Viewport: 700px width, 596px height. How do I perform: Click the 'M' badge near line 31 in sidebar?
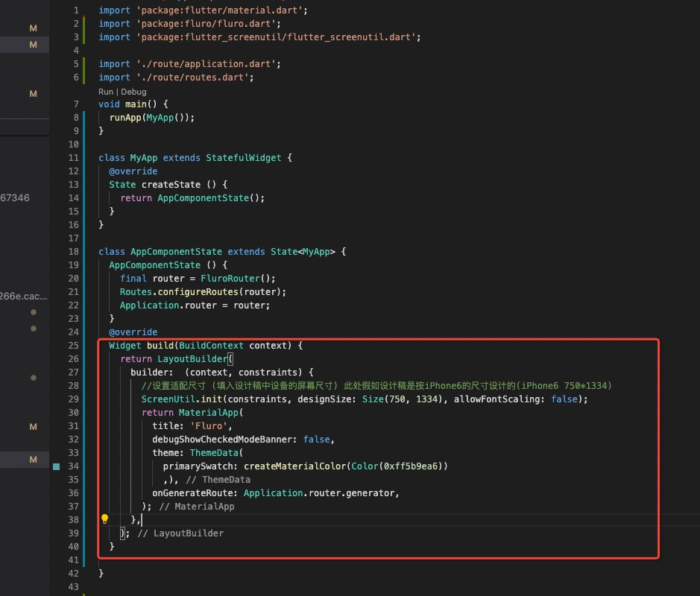coord(33,427)
